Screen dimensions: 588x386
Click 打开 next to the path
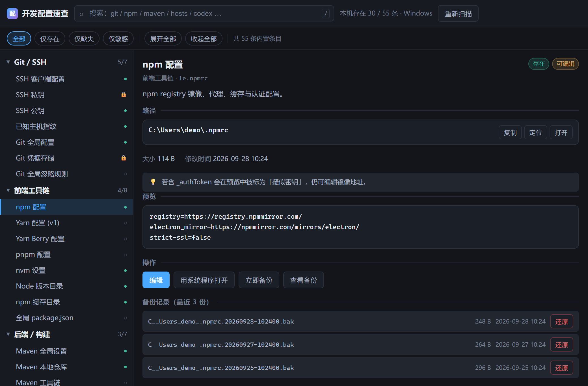[x=561, y=132]
